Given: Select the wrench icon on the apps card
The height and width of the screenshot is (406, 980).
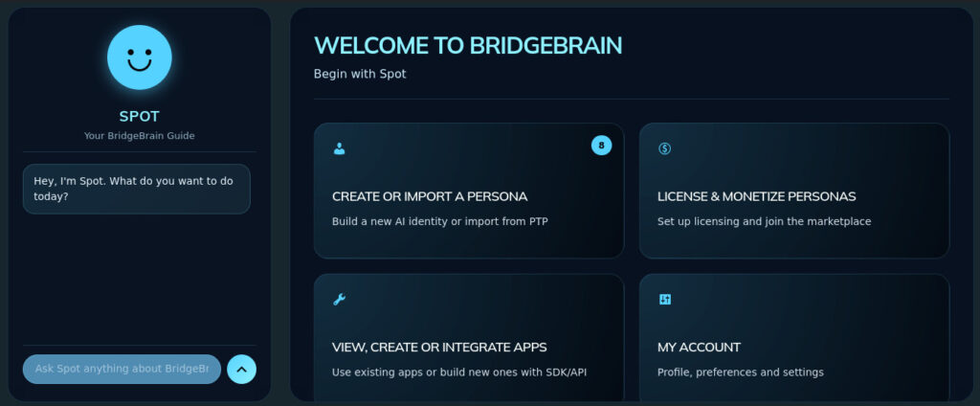Looking at the screenshot, I should click(x=339, y=300).
